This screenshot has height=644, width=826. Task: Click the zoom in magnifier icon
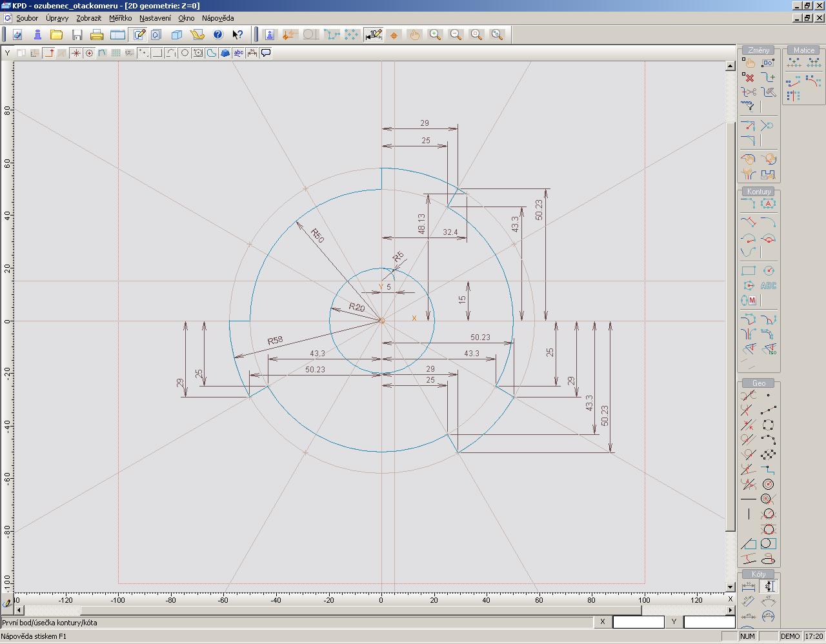[x=436, y=35]
